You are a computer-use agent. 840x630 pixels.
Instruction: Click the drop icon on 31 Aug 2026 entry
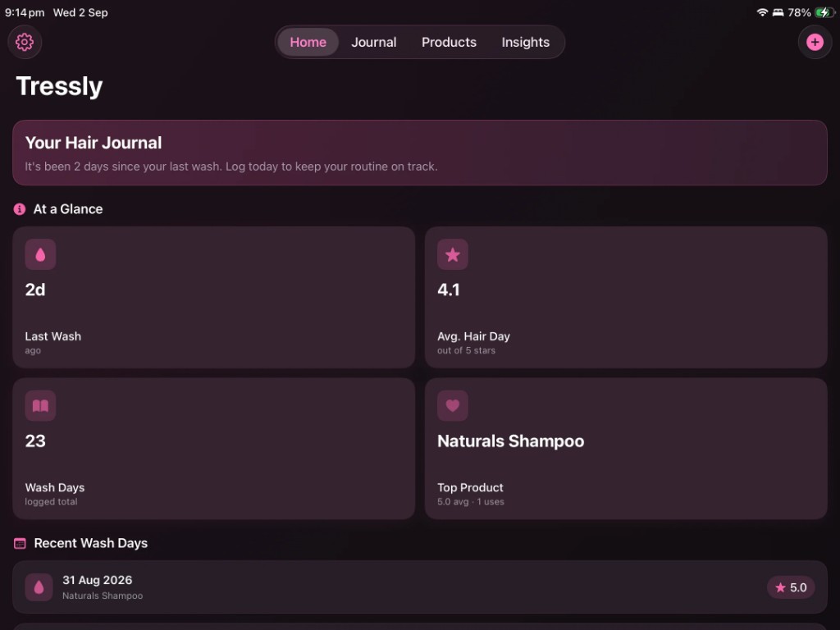(39, 587)
